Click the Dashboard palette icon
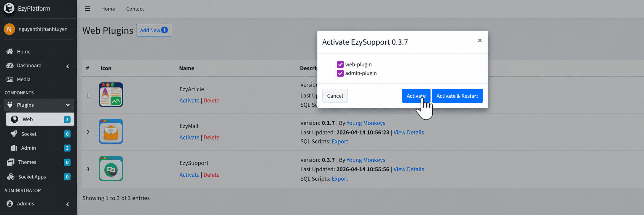The image size is (644, 215). click(10, 66)
